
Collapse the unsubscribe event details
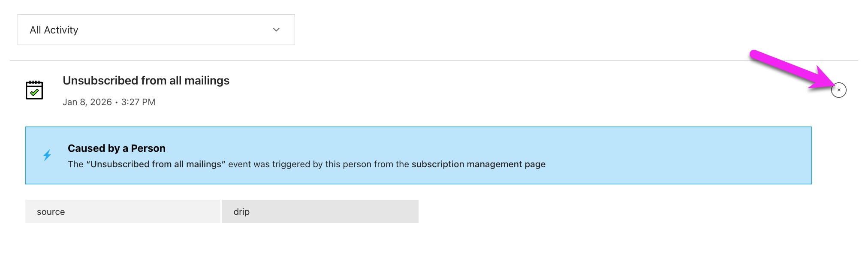point(839,90)
